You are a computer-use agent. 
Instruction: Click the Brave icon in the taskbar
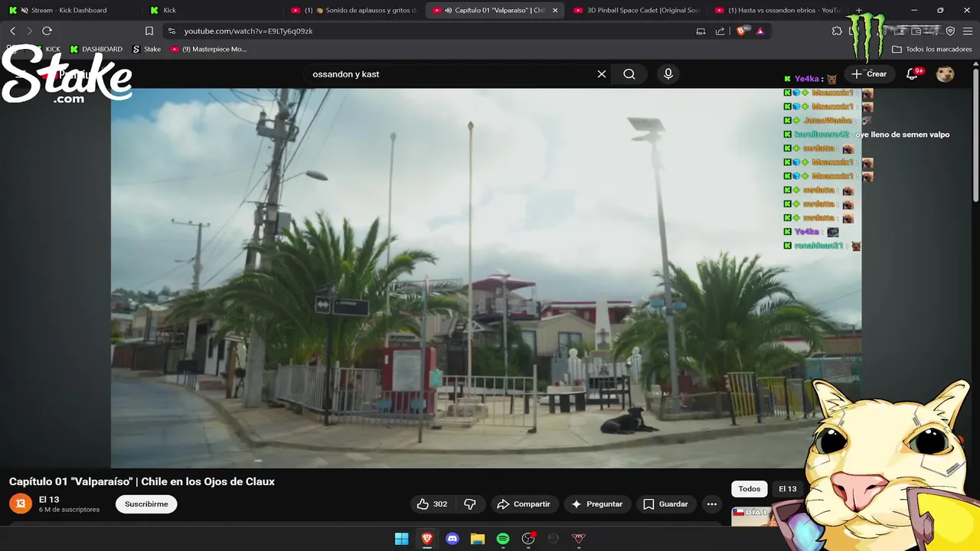pos(427,539)
